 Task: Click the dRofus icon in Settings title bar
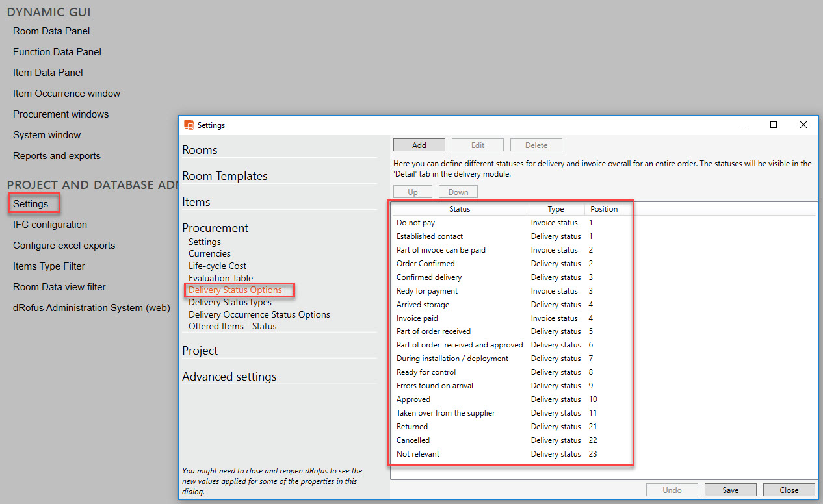click(x=189, y=125)
